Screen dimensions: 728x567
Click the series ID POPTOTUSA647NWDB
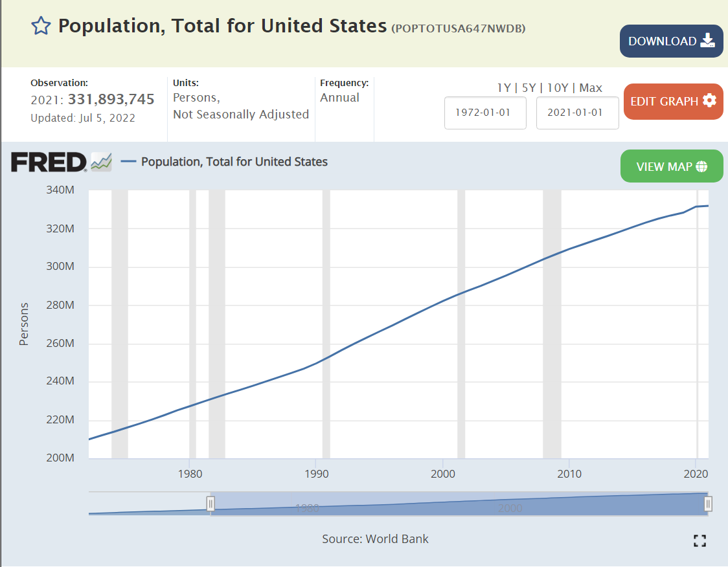(458, 28)
